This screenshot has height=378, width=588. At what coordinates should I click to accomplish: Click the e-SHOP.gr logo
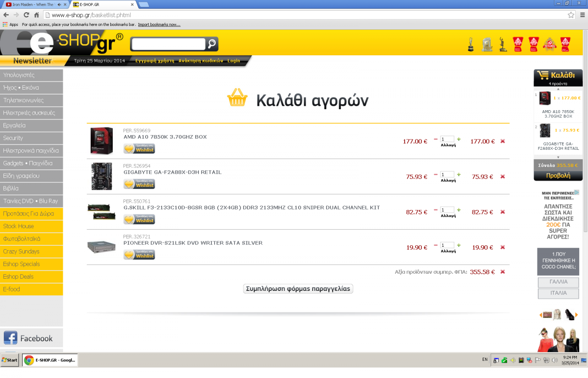pos(62,43)
